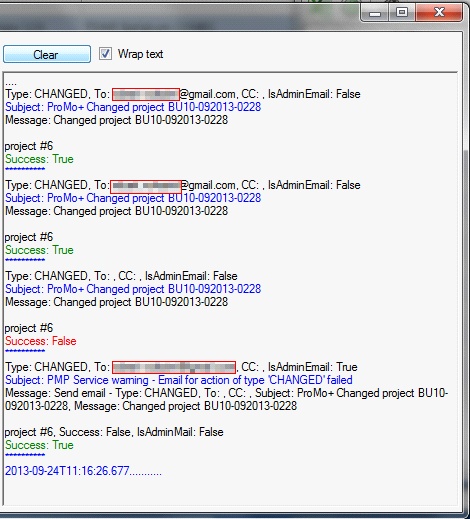Click first Subject ProMo+ Changed project line
The image size is (470, 519).
[x=133, y=107]
